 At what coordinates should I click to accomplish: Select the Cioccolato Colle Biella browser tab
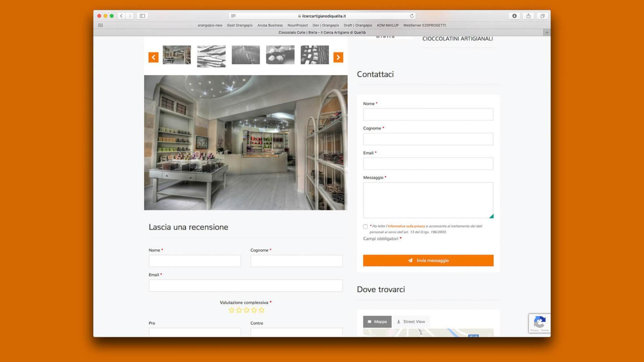(322, 32)
